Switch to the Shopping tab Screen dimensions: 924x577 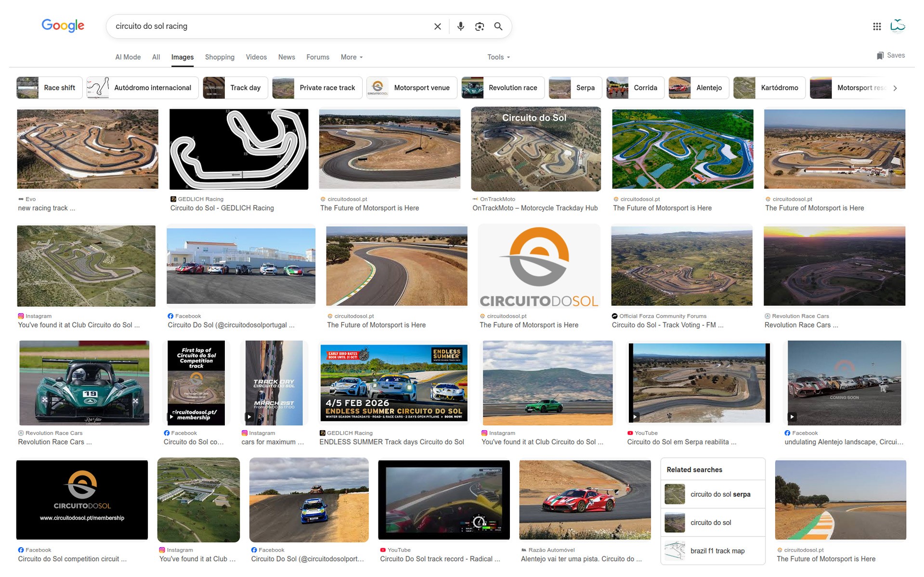click(220, 57)
